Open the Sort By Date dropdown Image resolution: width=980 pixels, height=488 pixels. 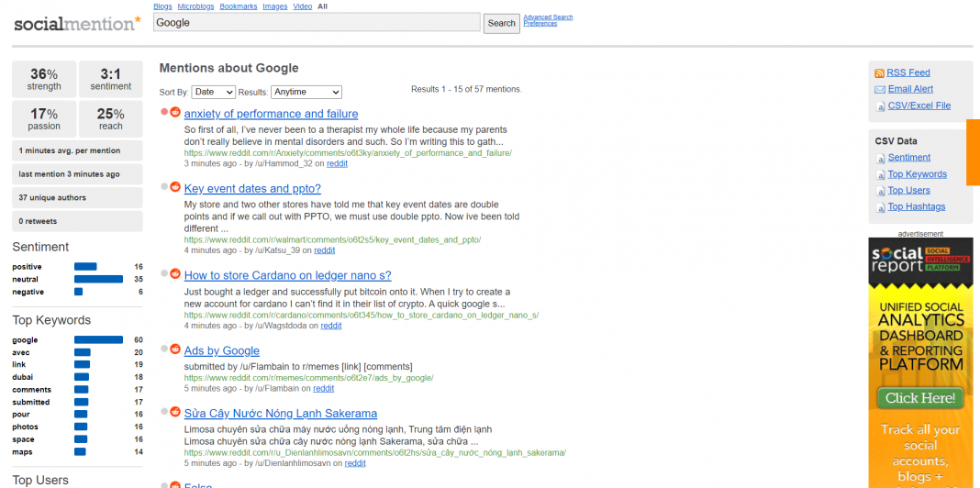(x=213, y=92)
